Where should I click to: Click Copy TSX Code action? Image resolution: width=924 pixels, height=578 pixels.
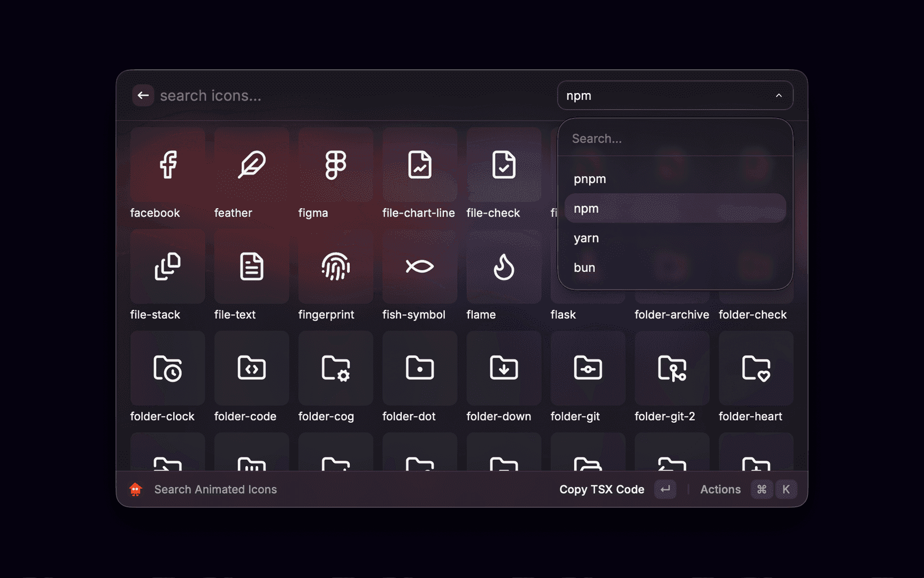(x=602, y=489)
